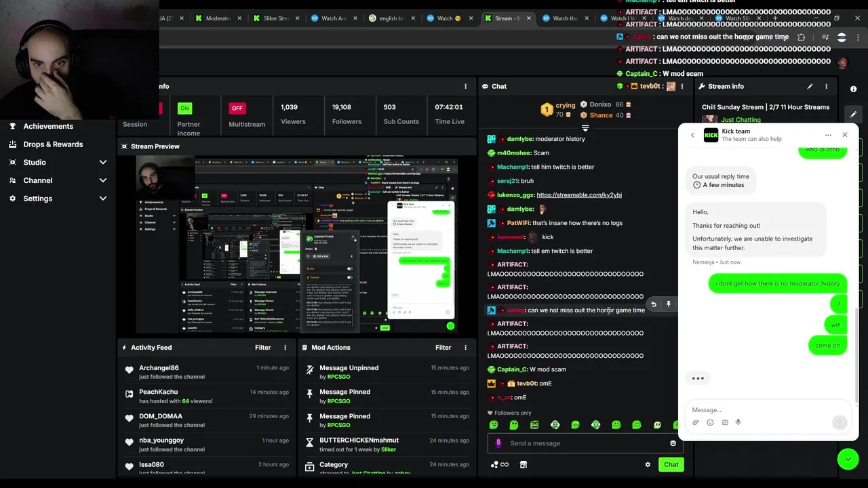868x488 pixels.
Task: Edit stream info pencil icon
Action: (810, 86)
